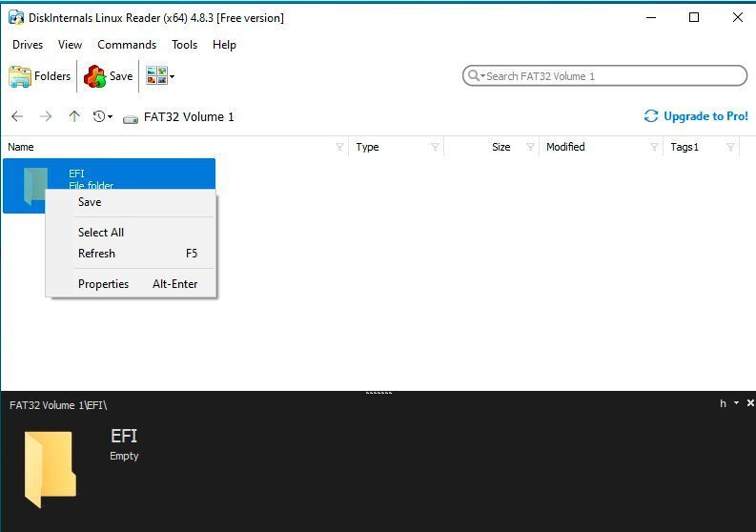Close the preview pane
The width and height of the screenshot is (756, 532).
tap(750, 402)
